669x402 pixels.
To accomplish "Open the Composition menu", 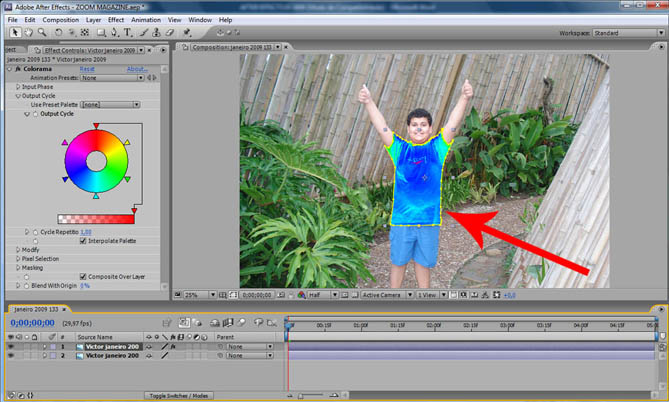I will pos(60,19).
